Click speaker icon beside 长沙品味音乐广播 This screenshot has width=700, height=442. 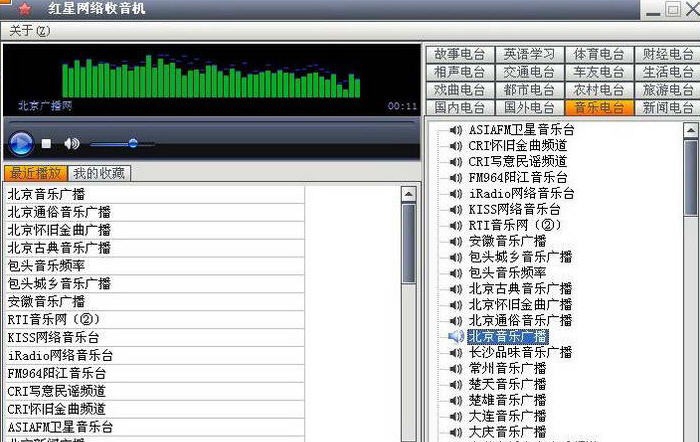[x=455, y=353]
